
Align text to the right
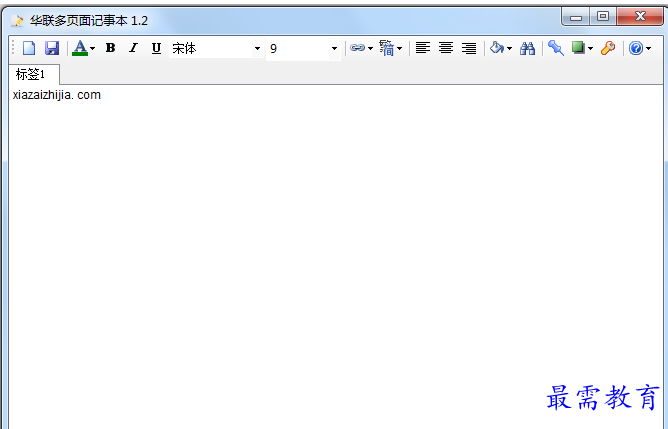click(x=469, y=48)
